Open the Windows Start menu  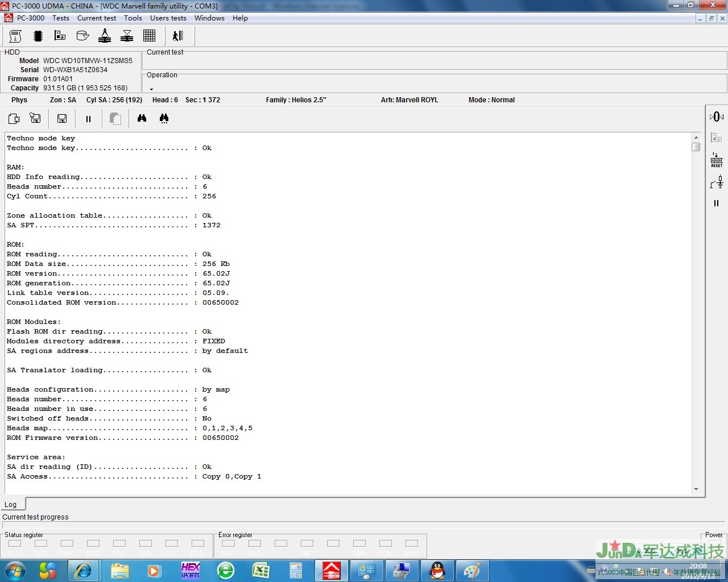coord(15,570)
